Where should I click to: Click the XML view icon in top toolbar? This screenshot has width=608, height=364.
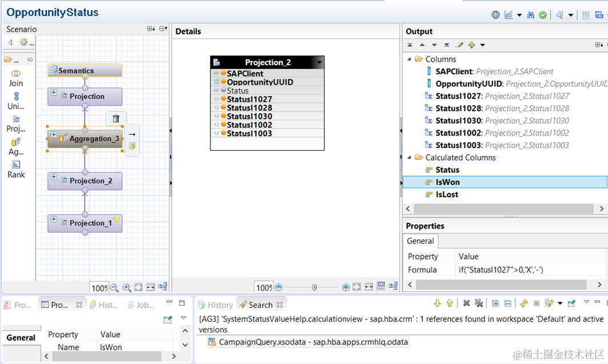[x=599, y=15]
